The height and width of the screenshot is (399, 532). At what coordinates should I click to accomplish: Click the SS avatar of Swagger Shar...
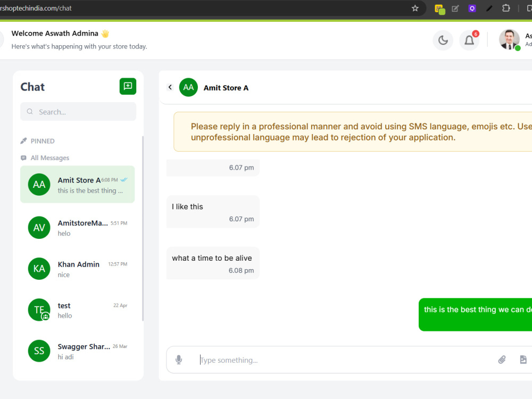click(39, 351)
